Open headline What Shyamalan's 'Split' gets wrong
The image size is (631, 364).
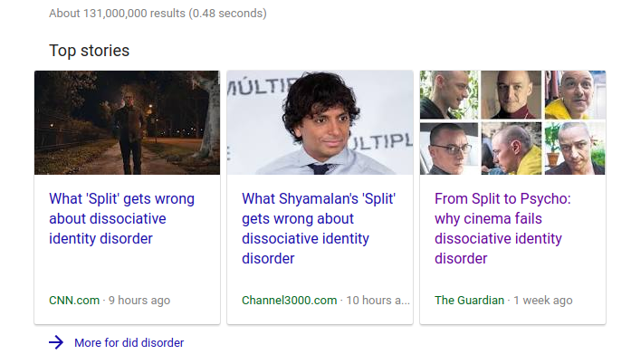click(318, 228)
